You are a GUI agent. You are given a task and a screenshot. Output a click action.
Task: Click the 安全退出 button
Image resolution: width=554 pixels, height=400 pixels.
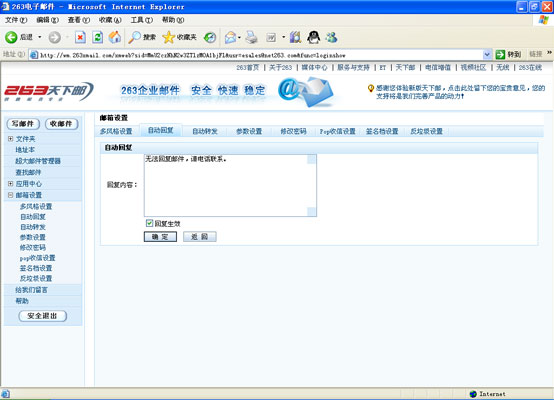coord(42,316)
